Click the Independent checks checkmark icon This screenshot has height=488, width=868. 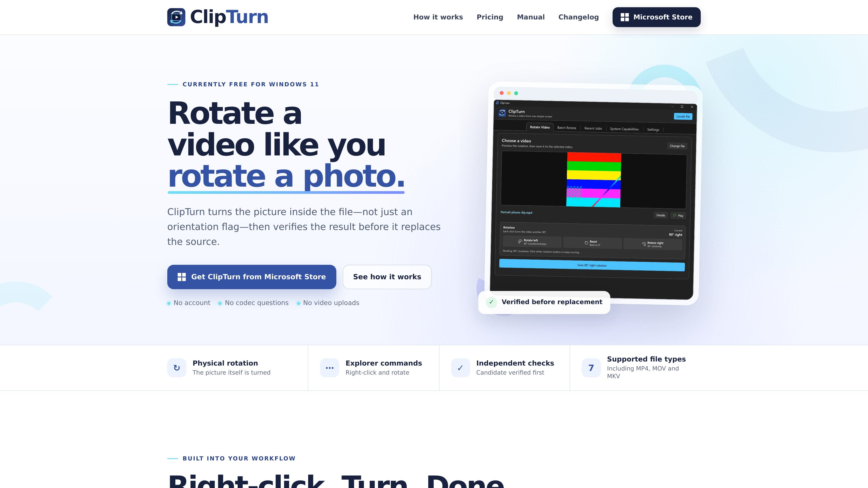coord(460,368)
